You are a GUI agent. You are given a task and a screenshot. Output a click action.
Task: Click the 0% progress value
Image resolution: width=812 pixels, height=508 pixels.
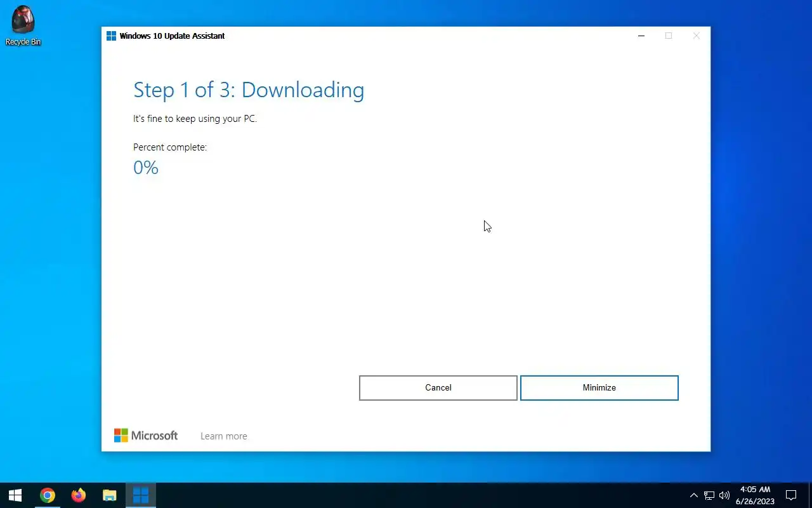(x=146, y=168)
